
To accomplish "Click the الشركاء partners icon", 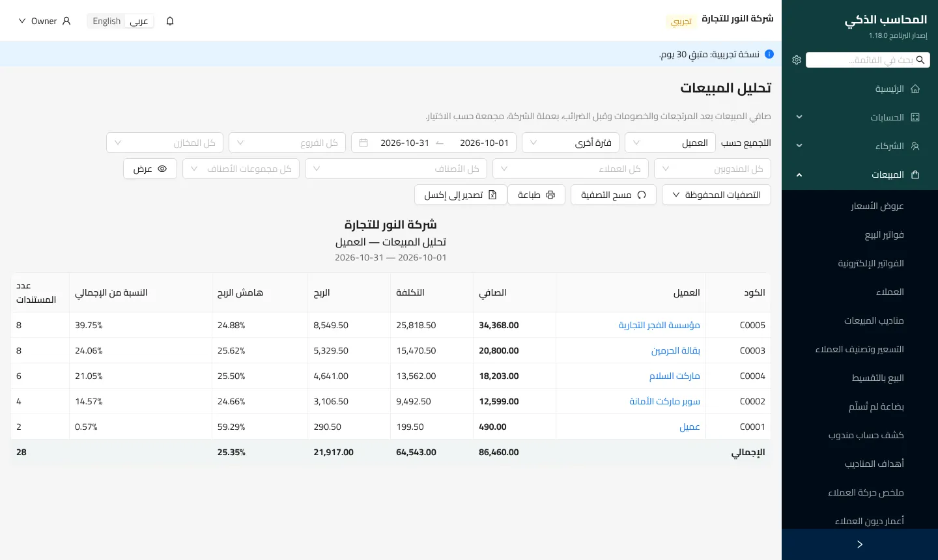I will [915, 146].
